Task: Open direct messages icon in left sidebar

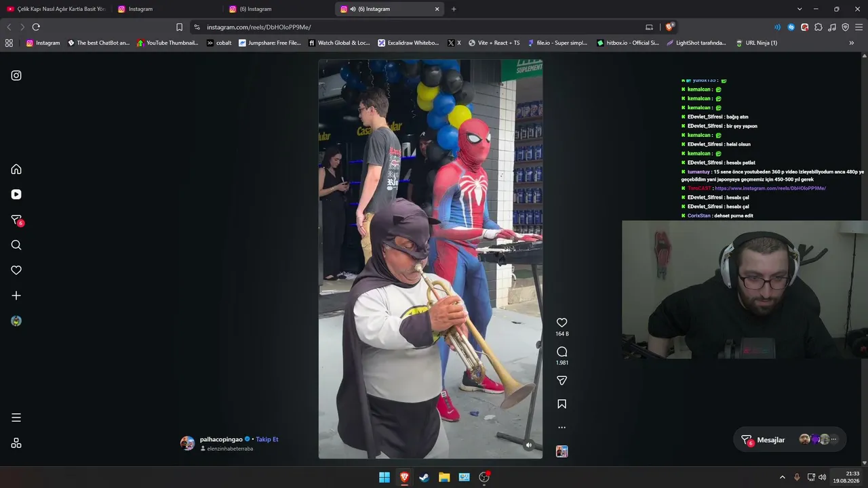Action: (x=17, y=220)
